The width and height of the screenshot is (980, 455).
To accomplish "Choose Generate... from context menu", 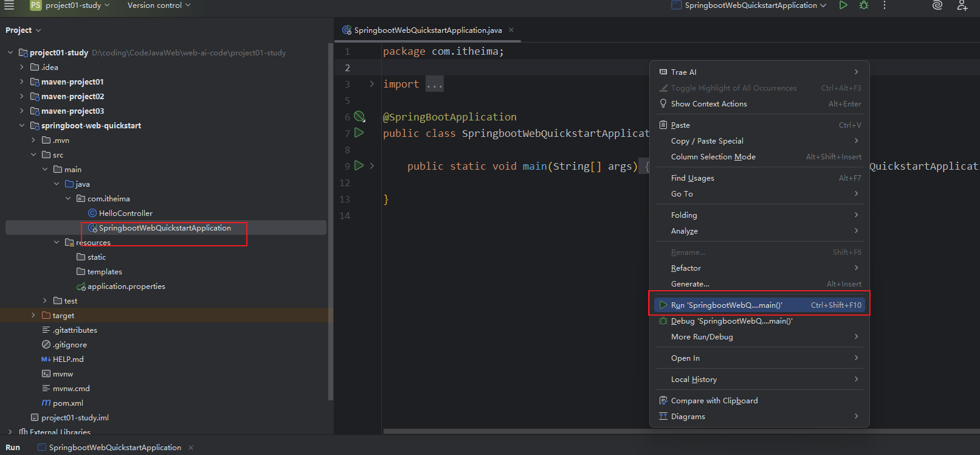I will (759, 284).
